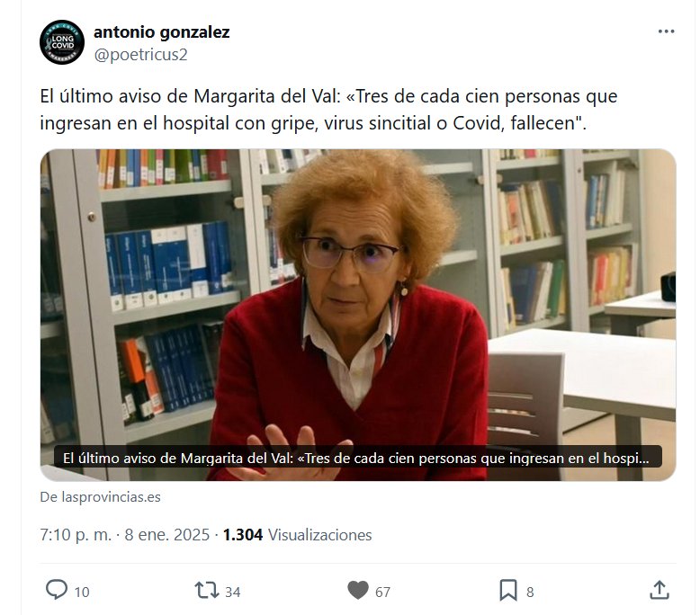Click the 7:10 p. m. timestamp
The image size is (700, 615).
pyautogui.click(x=76, y=535)
